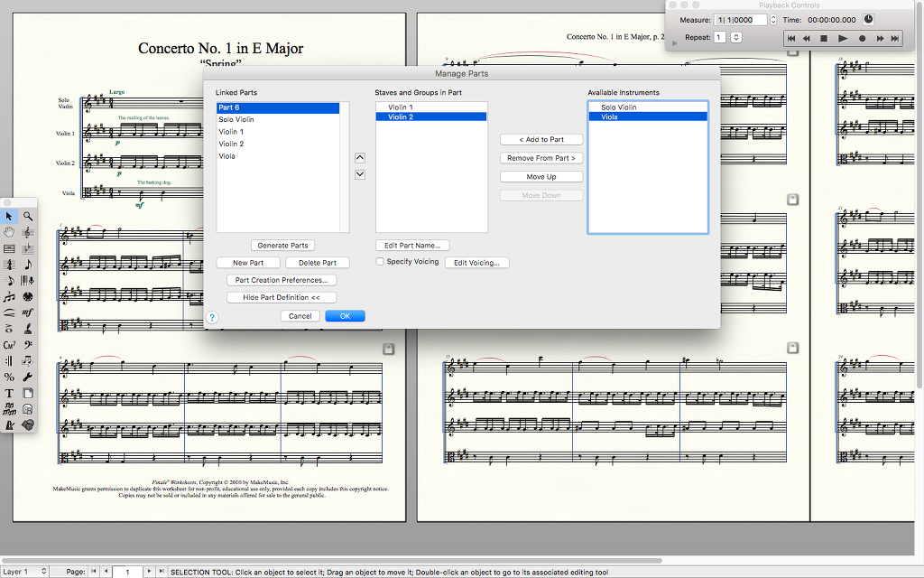This screenshot has width=924, height=578.
Task: Click the Stop button in Playback Controls
Action: 825,38
